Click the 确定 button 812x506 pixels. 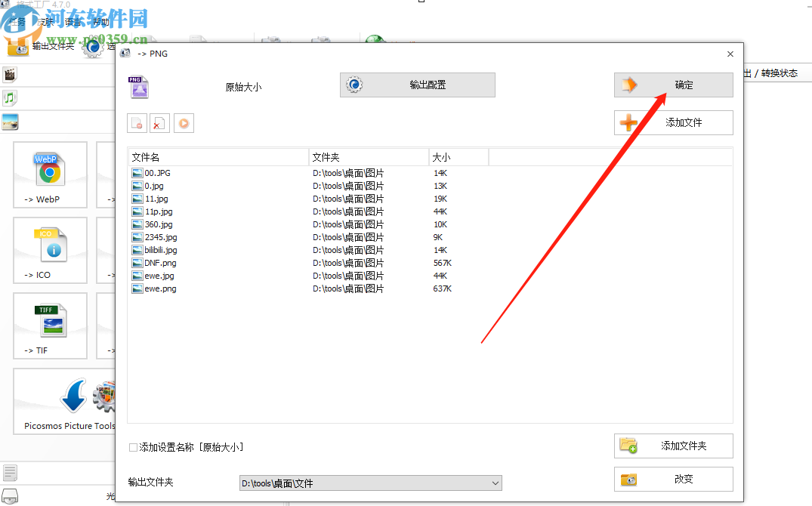coord(674,85)
